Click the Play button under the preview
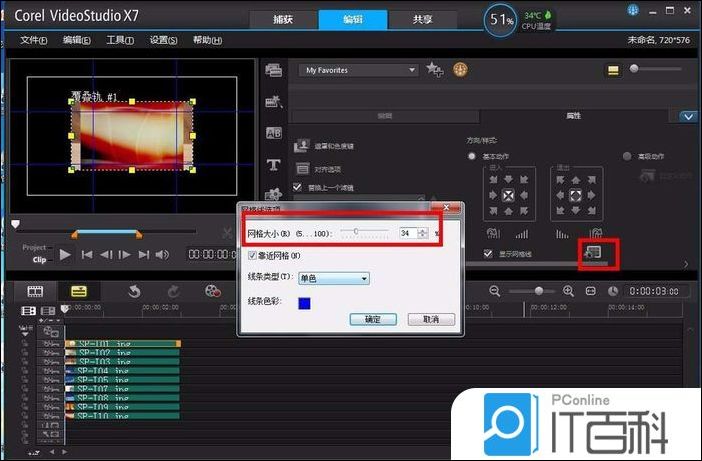702x461 pixels. click(65, 254)
